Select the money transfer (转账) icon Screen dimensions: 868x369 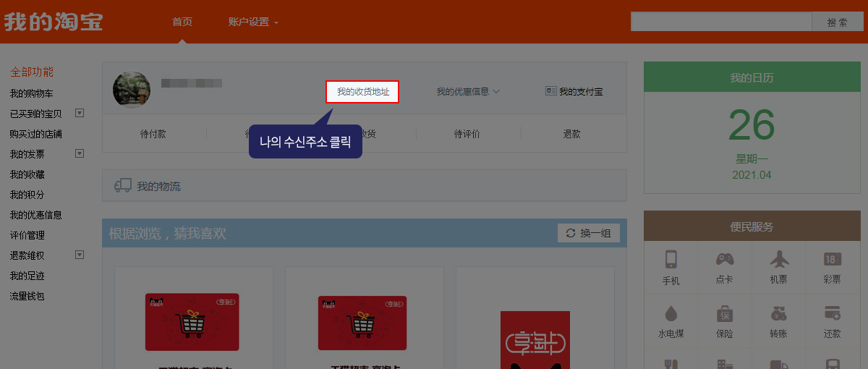778,313
